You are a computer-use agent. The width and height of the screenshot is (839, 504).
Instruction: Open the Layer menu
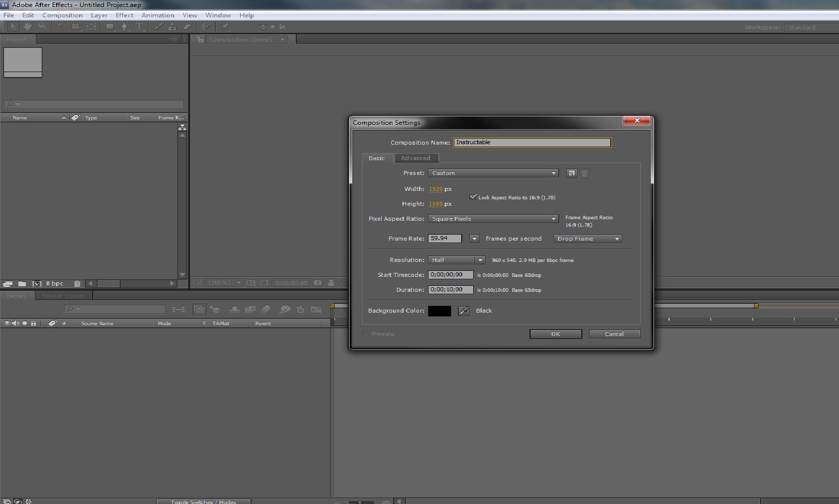pos(99,15)
